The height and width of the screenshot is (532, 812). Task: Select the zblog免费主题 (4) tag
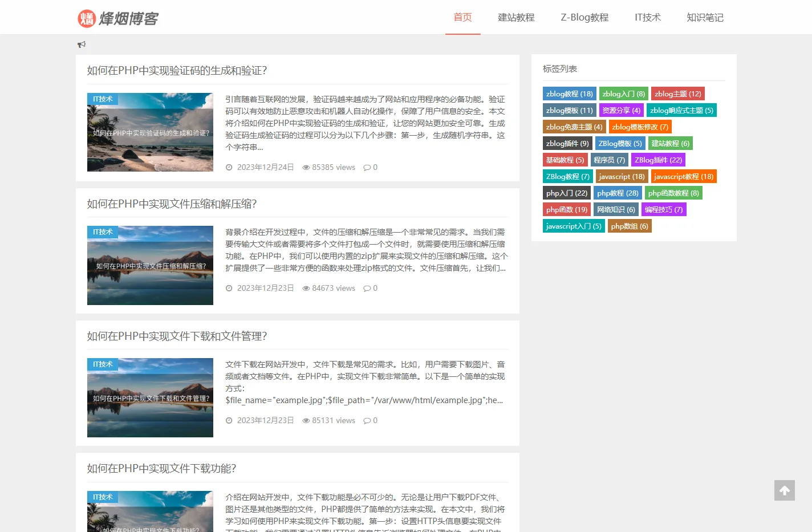(574, 127)
